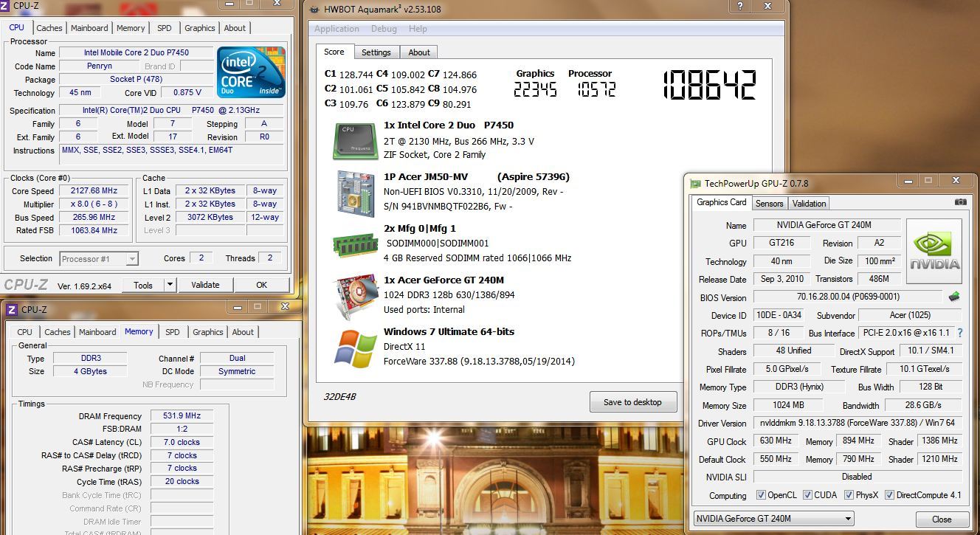Open the Settings tab in Aquamark
Viewport: 980px width, 535px height.
(x=376, y=52)
